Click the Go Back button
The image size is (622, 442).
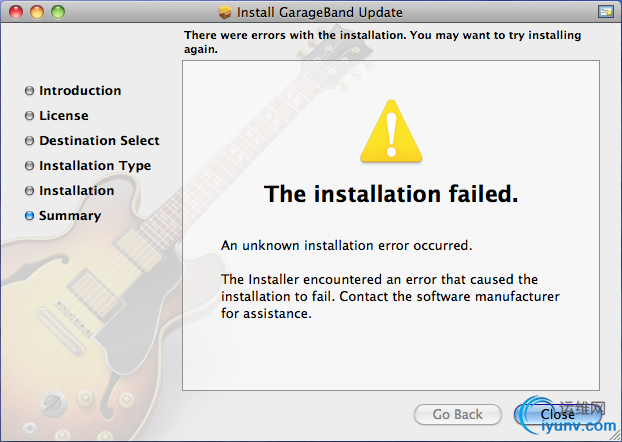click(x=458, y=414)
